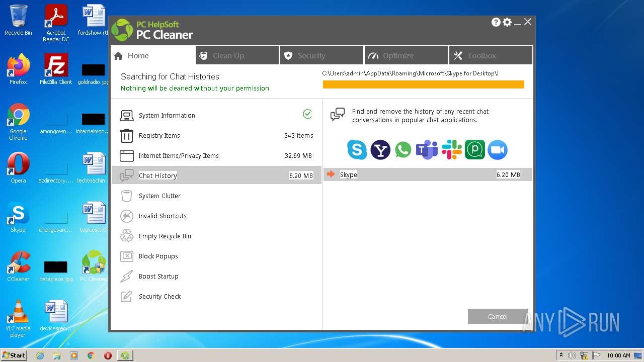
Task: Open PC Cleaner settings gear
Action: 507,22
